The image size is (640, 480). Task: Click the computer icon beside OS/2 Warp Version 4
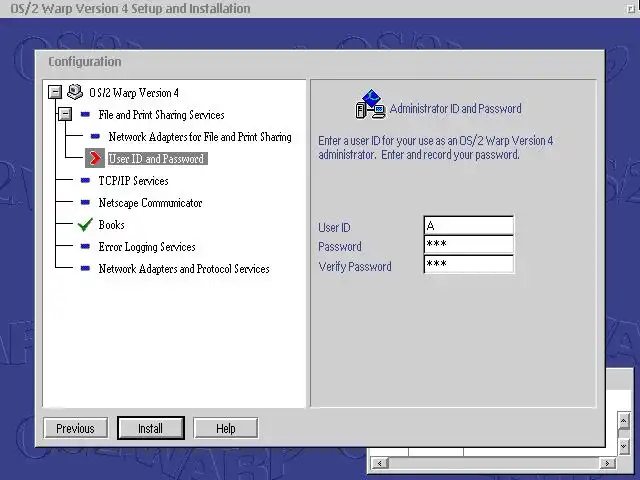[x=75, y=92]
